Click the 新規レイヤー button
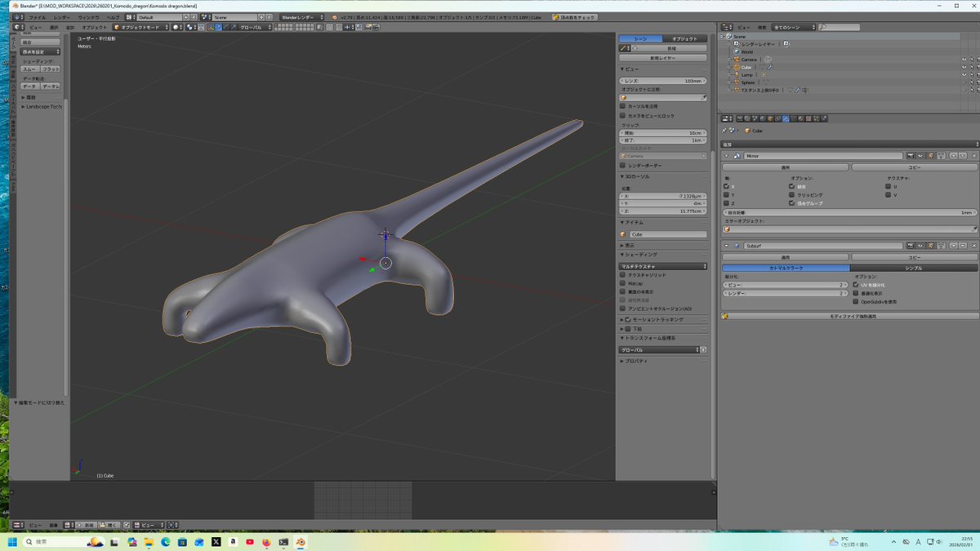The width and height of the screenshot is (980, 551). 663,59
